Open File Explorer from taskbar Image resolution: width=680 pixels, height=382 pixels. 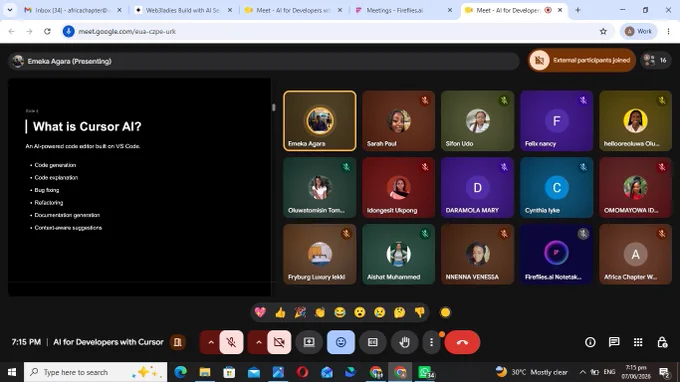pos(205,372)
